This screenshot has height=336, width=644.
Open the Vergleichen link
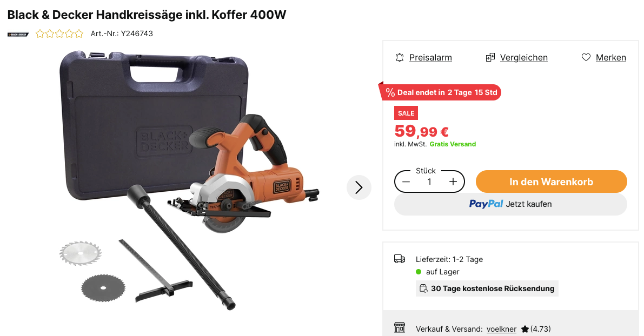coord(523,57)
